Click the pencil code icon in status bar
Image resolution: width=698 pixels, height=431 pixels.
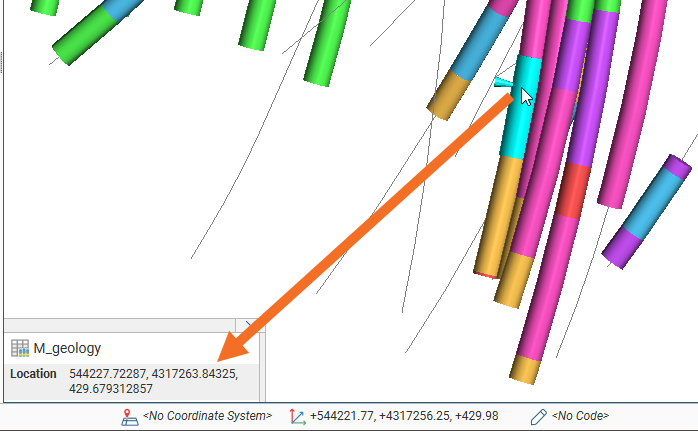click(x=538, y=415)
